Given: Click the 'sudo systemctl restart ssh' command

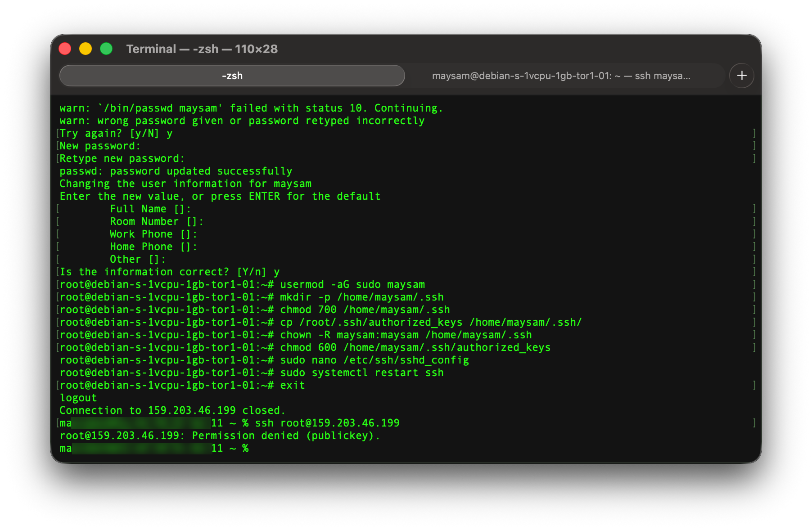Looking at the screenshot, I should pos(362,373).
